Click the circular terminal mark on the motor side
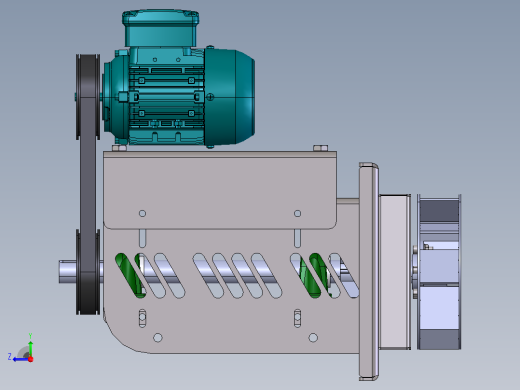The width and height of the screenshot is (520, 390). click(210, 97)
